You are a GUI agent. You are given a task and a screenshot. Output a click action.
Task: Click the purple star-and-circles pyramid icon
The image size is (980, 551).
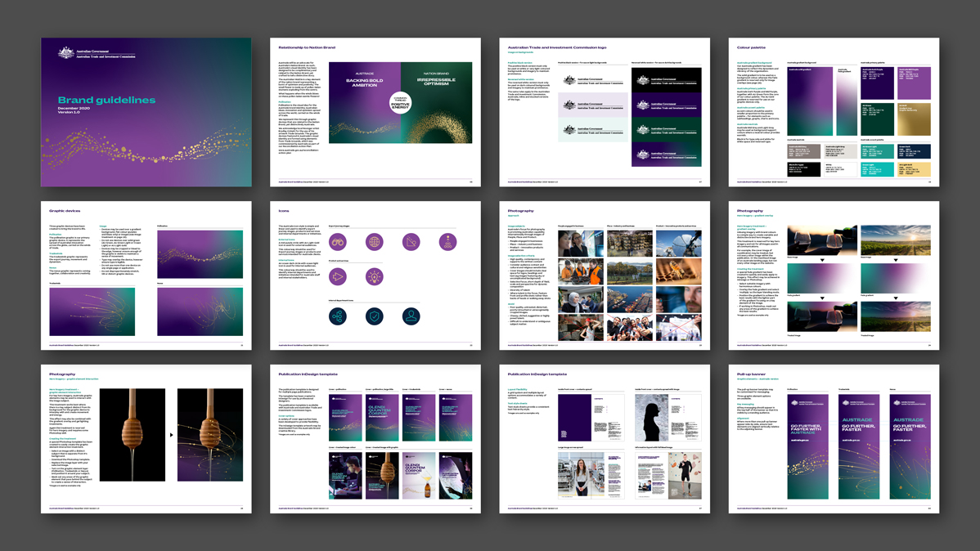click(x=447, y=242)
